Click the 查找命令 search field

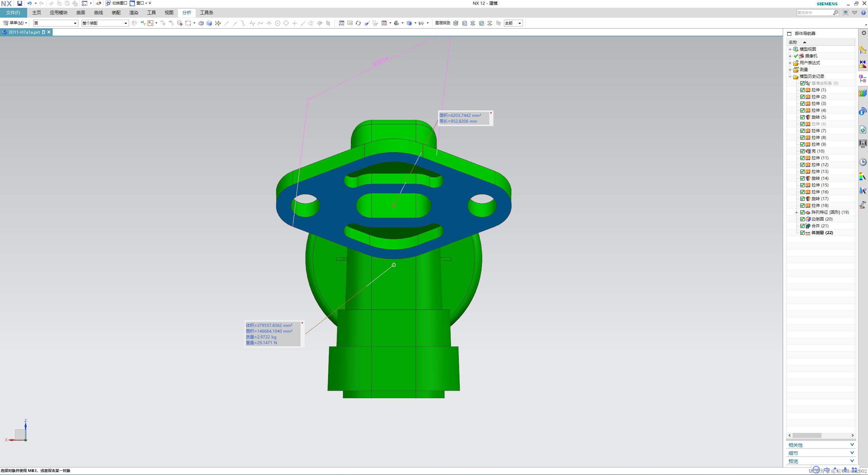[x=814, y=13]
